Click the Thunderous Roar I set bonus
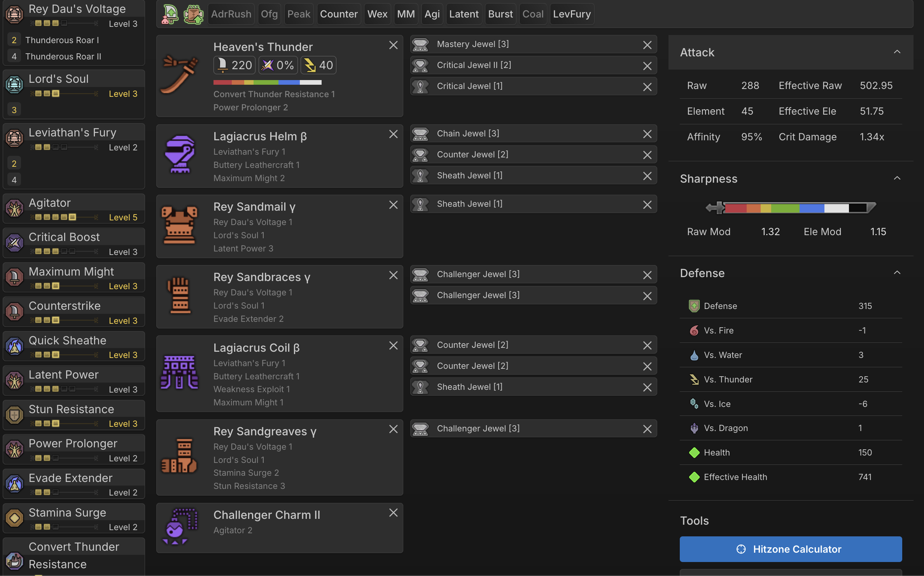The width and height of the screenshot is (924, 576). (x=62, y=40)
